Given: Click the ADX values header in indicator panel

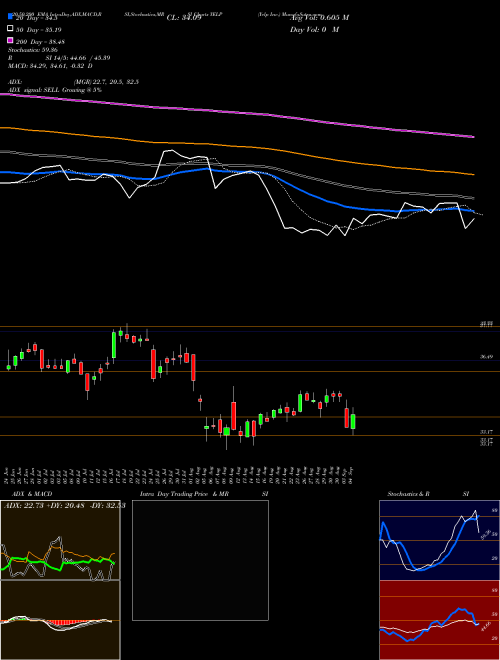Looking at the screenshot, I should (64, 505).
